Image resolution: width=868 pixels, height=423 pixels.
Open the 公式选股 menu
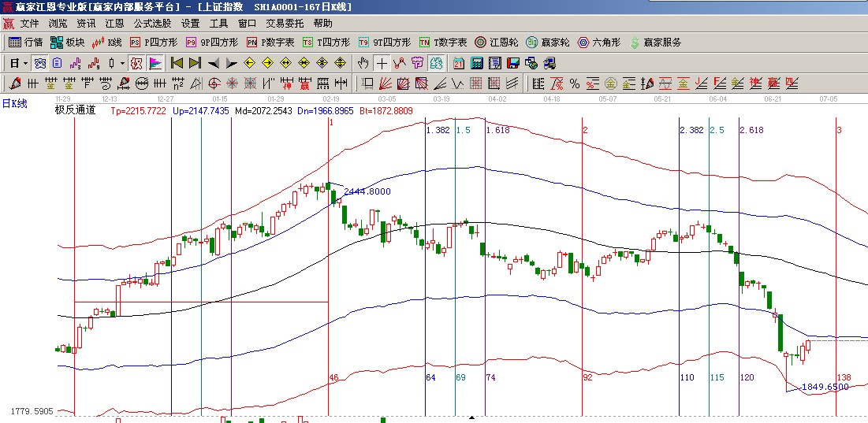tap(152, 24)
